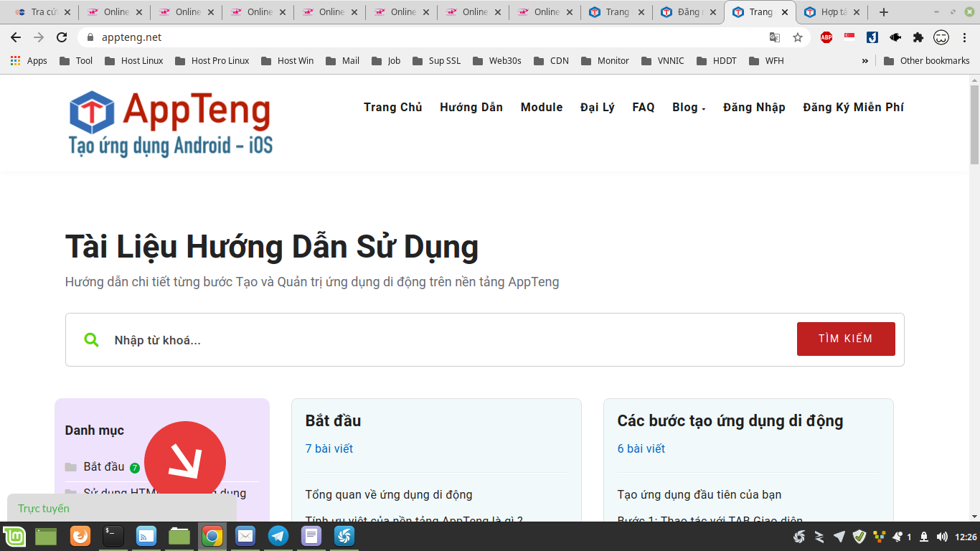Open the Other bookmarks folder

[x=927, y=61]
